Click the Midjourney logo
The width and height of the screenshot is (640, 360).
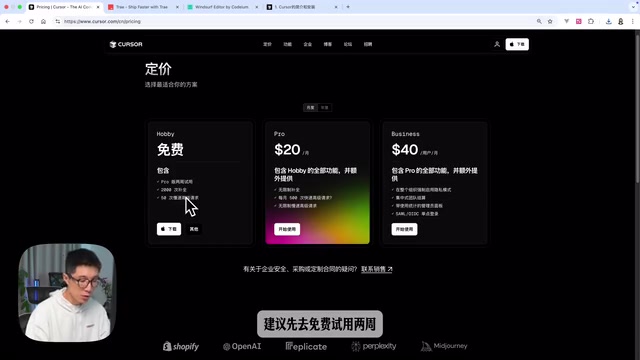click(444, 346)
